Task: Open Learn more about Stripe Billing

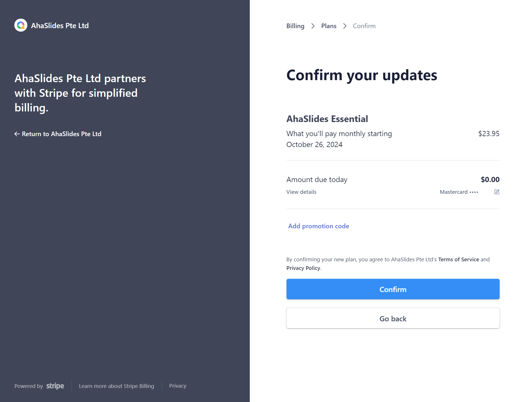Action: pos(117,386)
